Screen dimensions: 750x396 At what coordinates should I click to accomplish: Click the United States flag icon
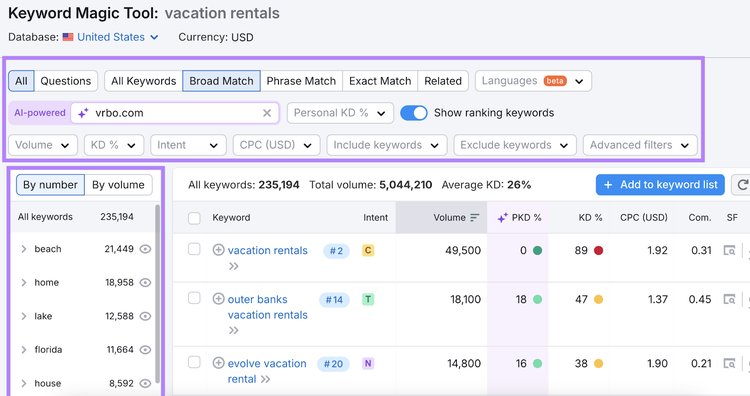68,37
